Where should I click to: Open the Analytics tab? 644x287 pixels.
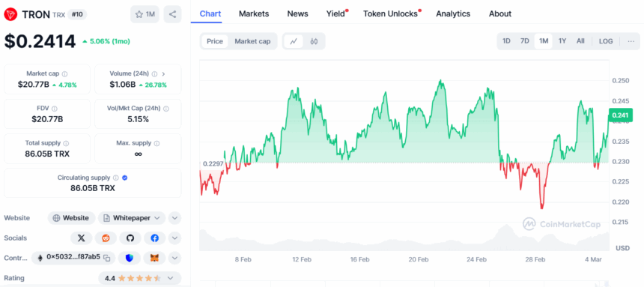453,13
